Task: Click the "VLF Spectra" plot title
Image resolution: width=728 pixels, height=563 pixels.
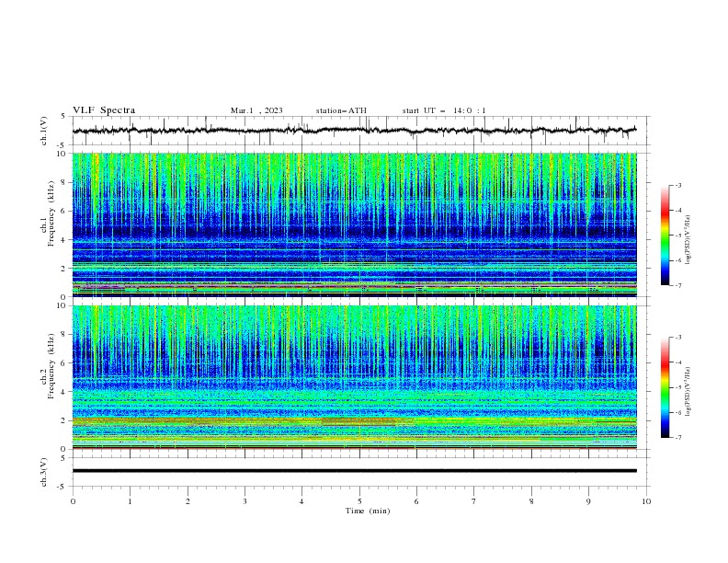Action: (104, 110)
